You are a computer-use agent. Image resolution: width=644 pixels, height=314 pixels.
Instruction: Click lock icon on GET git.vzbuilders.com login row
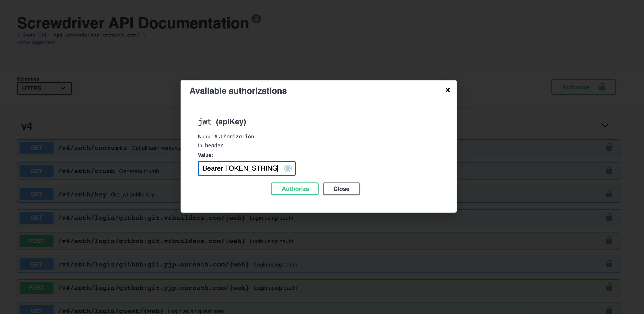pos(609,217)
